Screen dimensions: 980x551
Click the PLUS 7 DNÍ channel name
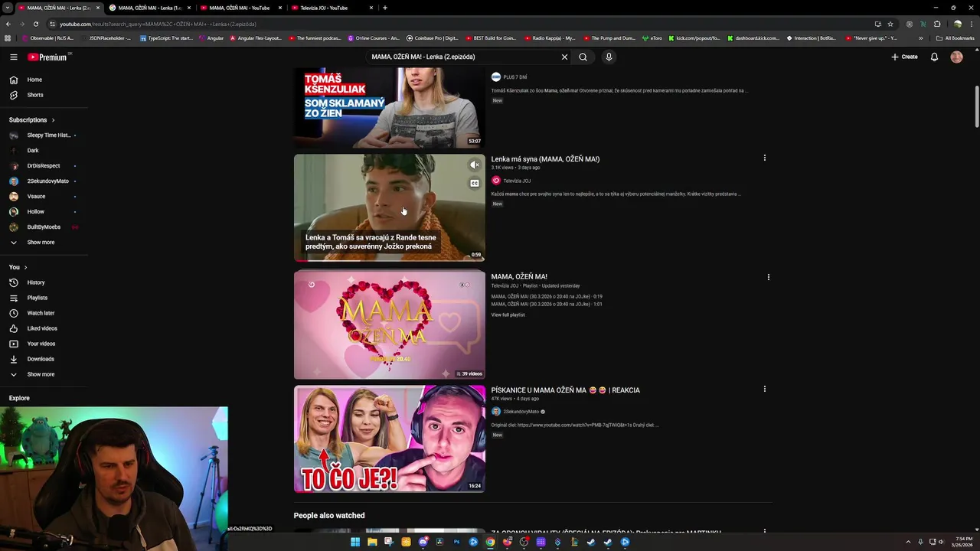515,77
